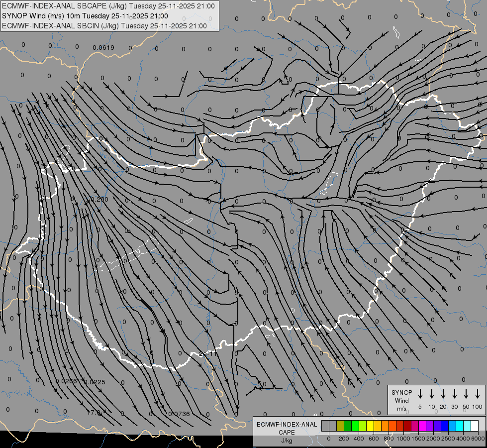This screenshot has height=448, width=487.
Task: Click the 5 m/s wind arrow in legend
Action: (x=420, y=394)
